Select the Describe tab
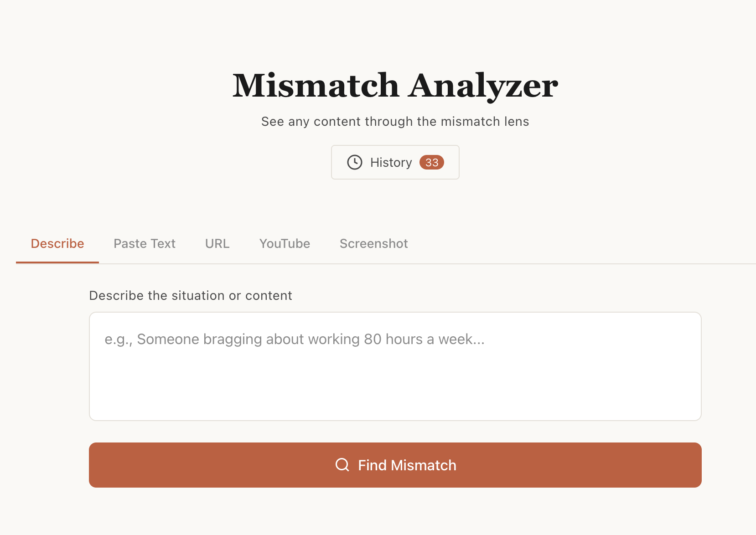756x535 pixels. click(57, 244)
